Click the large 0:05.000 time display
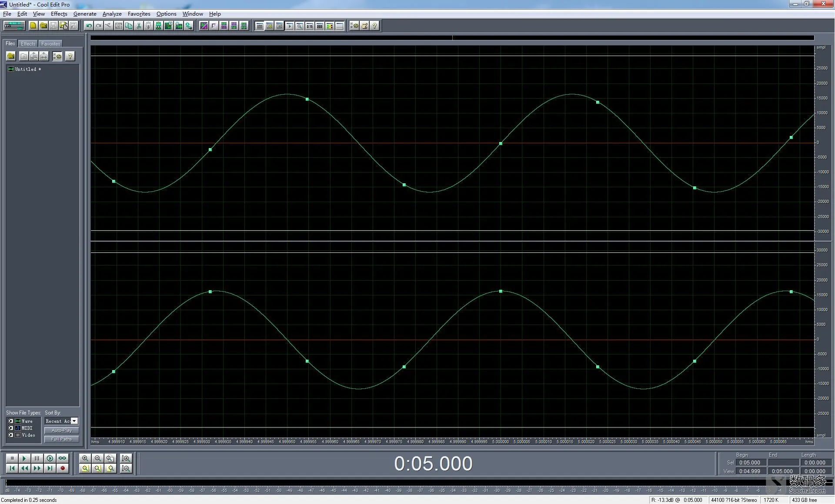 [433, 464]
